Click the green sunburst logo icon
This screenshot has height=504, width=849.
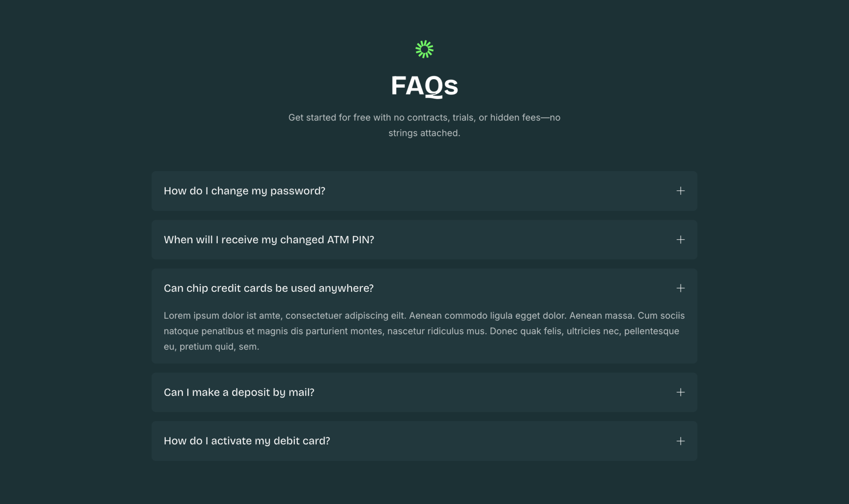(424, 49)
